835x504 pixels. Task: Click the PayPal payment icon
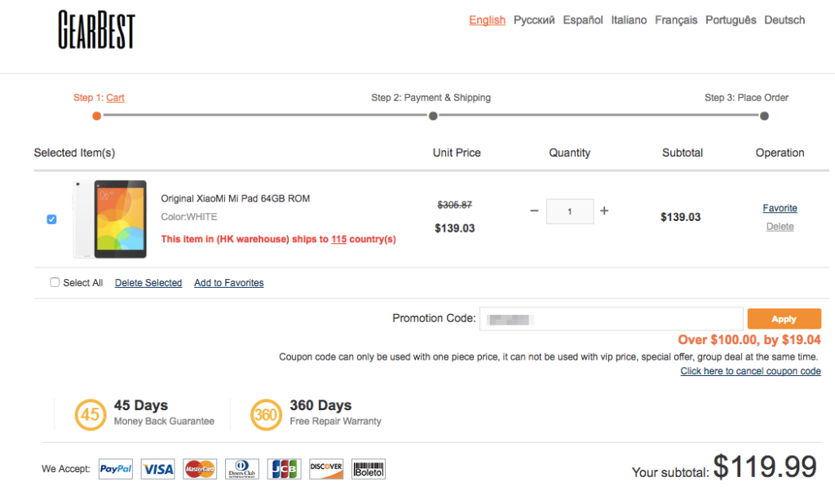coord(116,469)
